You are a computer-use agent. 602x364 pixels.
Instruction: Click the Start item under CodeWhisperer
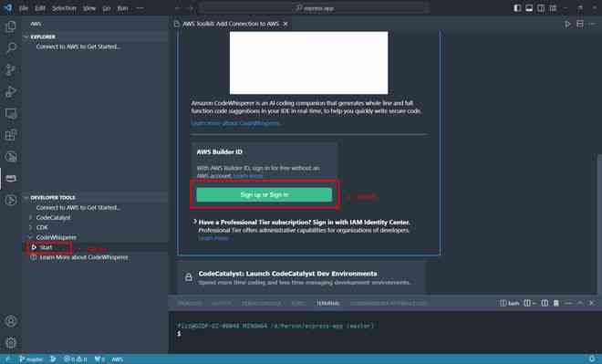47,247
